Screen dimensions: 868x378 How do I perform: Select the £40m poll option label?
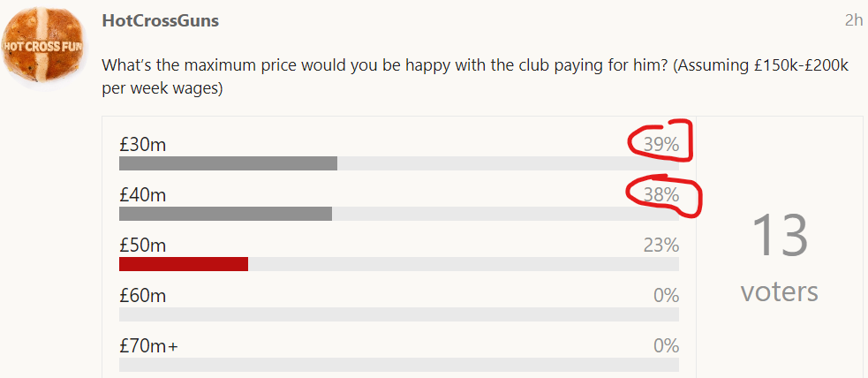point(142,195)
